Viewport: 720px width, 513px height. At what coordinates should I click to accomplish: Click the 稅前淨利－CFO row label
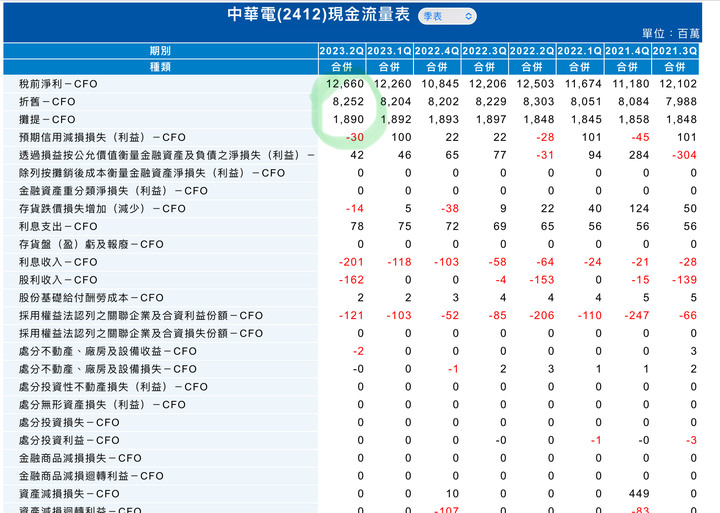(58, 84)
